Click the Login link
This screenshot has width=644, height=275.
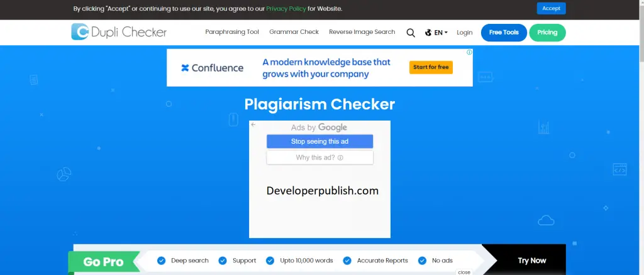tap(465, 33)
